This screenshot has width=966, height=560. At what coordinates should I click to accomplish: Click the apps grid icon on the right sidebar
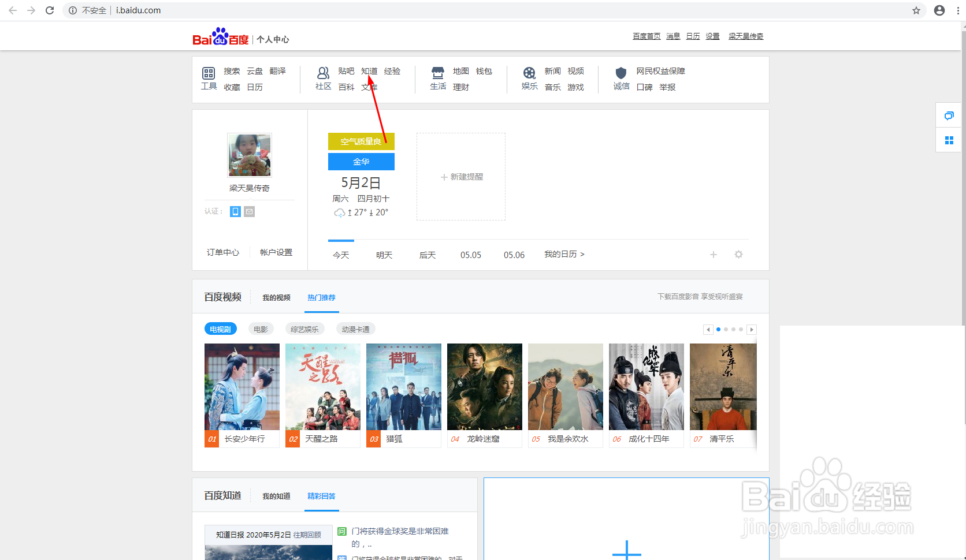950,140
